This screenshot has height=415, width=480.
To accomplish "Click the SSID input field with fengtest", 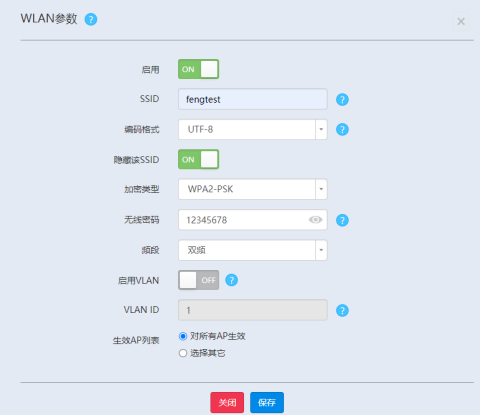I will coord(253,99).
